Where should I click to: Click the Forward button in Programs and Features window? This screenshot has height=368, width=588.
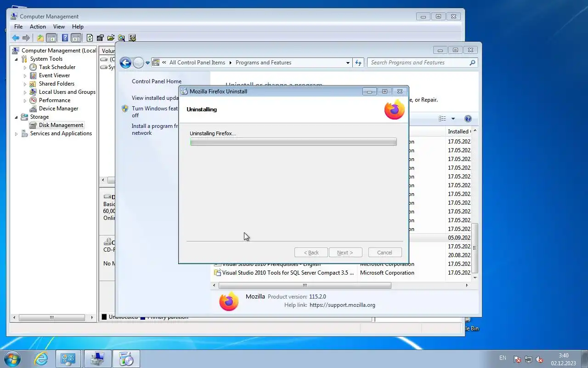point(138,63)
